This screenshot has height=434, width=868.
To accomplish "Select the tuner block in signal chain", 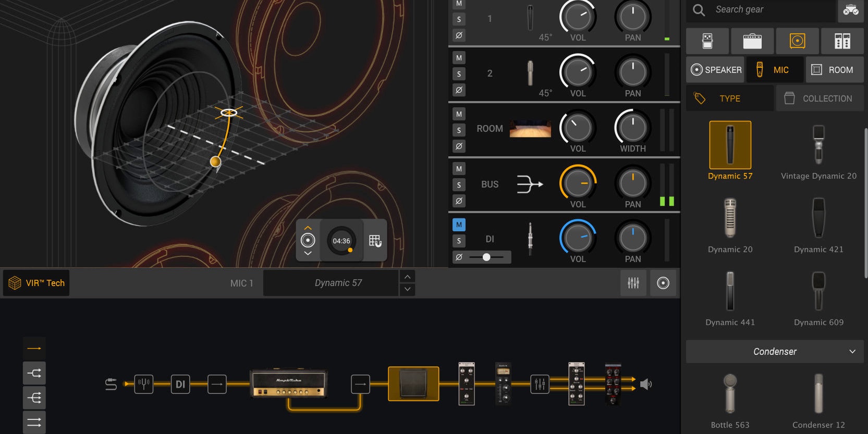I will click(144, 385).
